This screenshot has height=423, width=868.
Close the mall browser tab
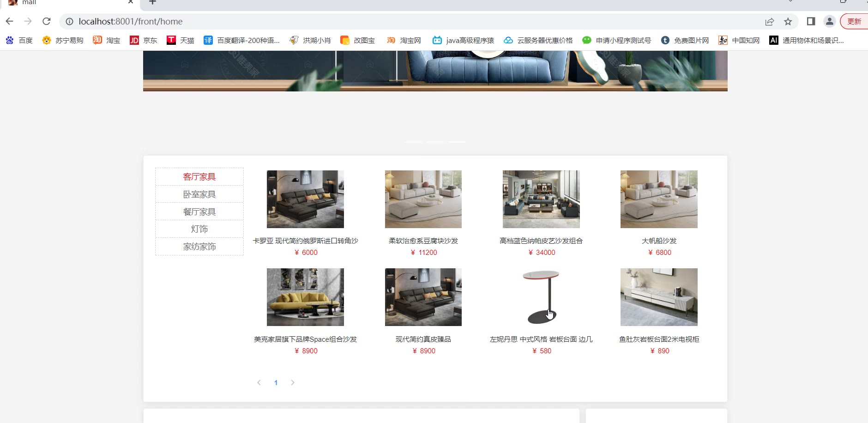tap(131, 2)
